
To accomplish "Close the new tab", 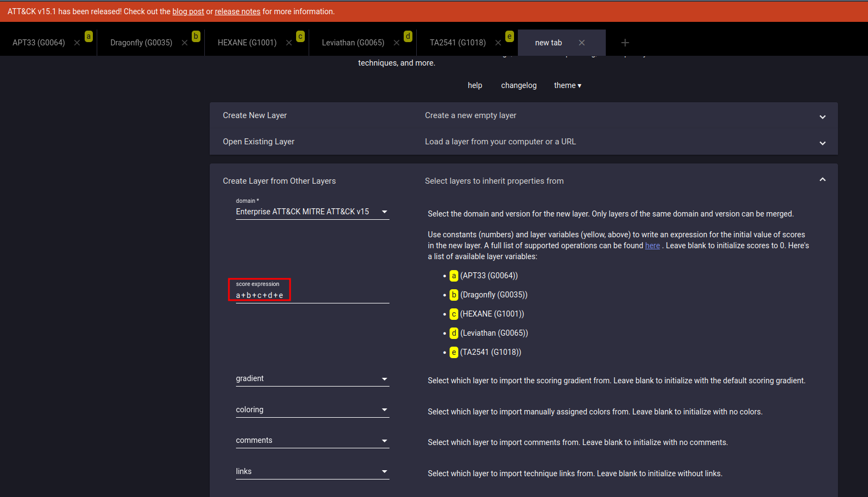I will pyautogui.click(x=582, y=43).
